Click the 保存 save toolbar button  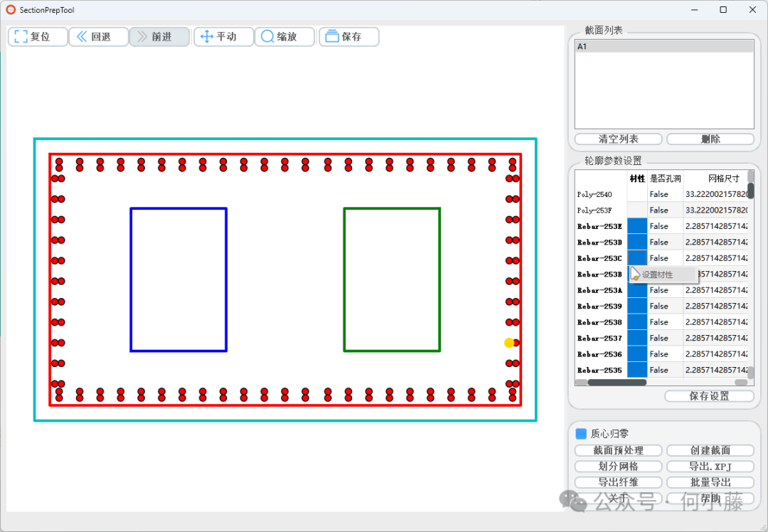[x=349, y=37]
